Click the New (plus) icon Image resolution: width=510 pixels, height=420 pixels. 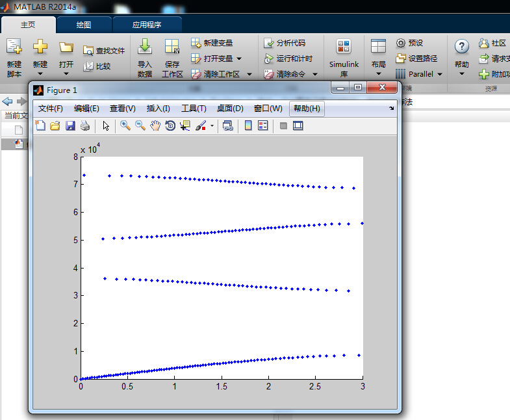(x=40, y=46)
